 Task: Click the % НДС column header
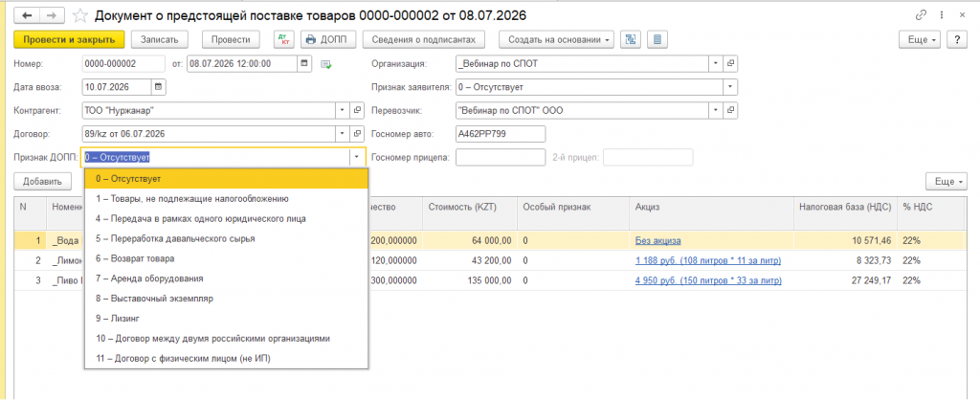click(x=932, y=211)
